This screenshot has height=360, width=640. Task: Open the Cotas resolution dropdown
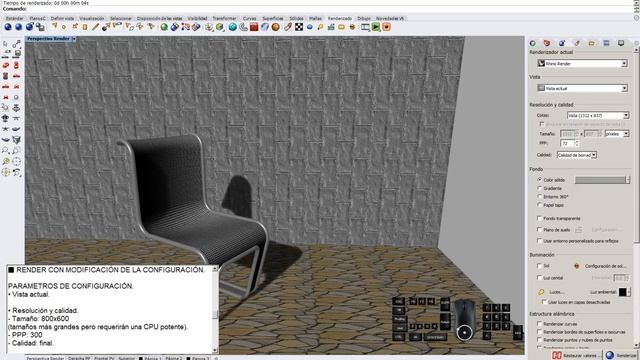click(x=598, y=116)
